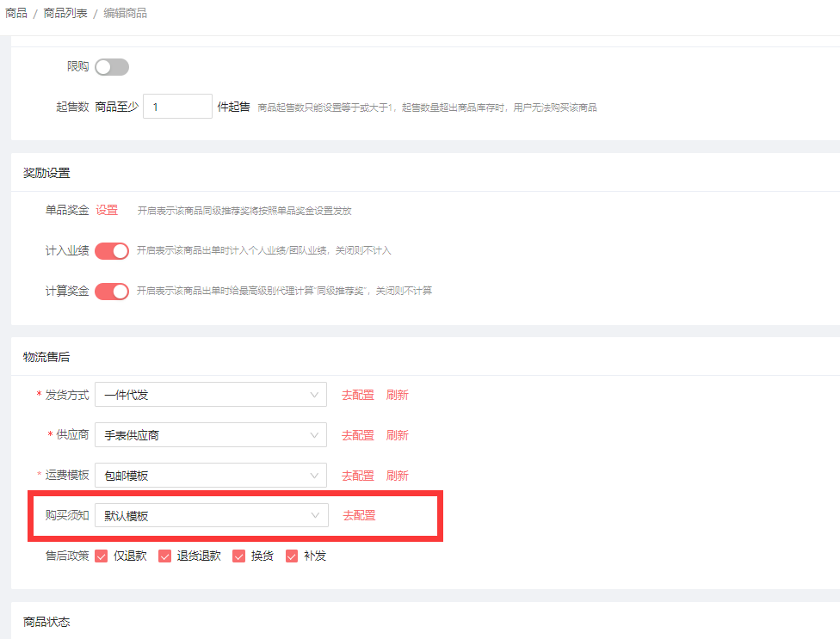Expand the 购买须知 template dropdown
Viewport: 840px width, 639px height.
click(211, 515)
